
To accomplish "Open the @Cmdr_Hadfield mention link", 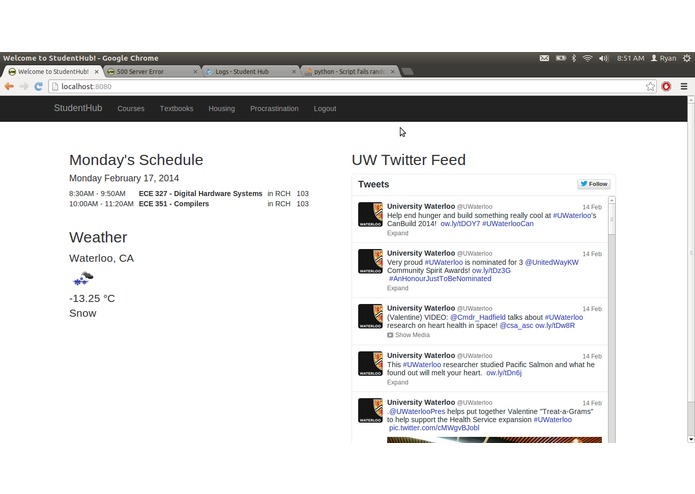I will coord(478,317).
